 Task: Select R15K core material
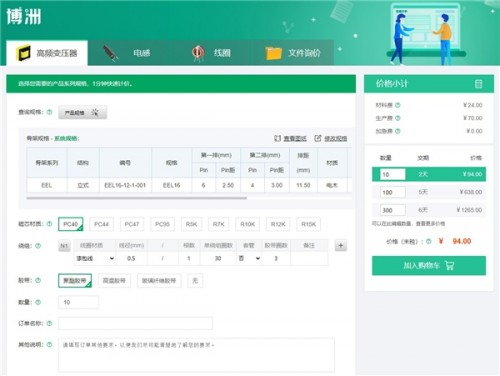click(x=308, y=224)
